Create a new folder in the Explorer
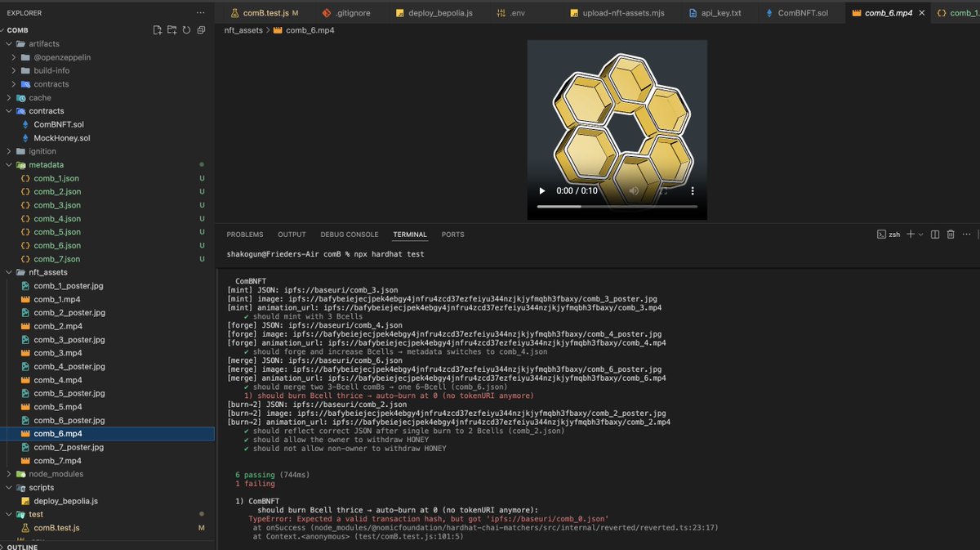980x550 pixels. click(172, 29)
